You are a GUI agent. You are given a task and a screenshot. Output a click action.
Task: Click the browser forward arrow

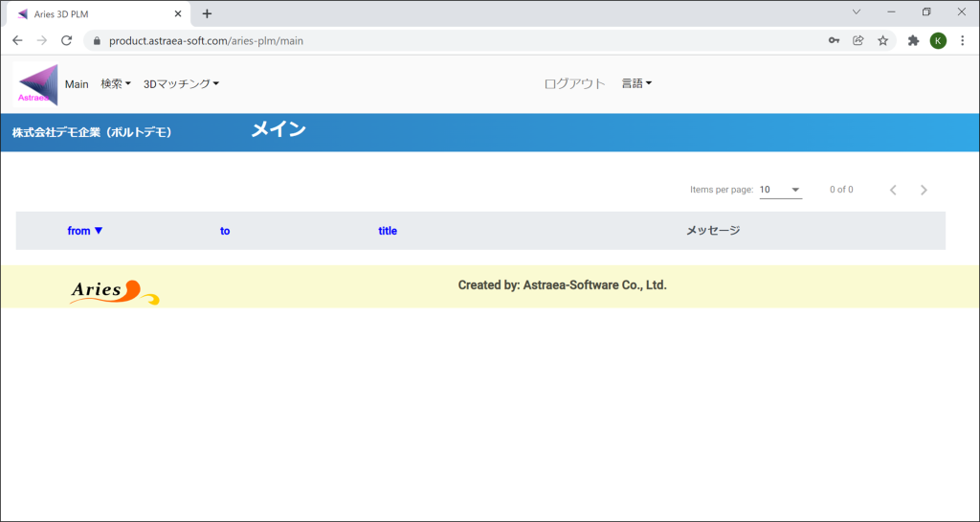click(x=42, y=40)
